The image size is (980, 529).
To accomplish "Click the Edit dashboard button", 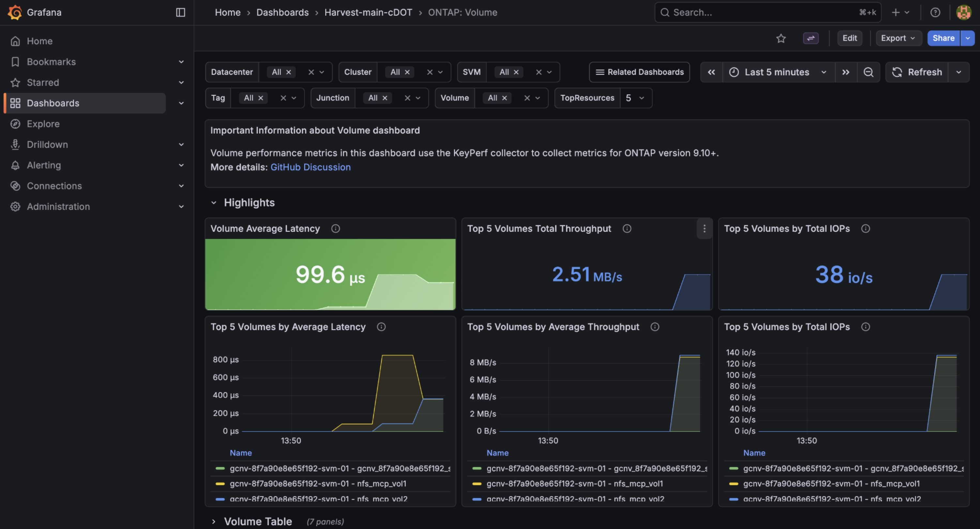I will [849, 38].
